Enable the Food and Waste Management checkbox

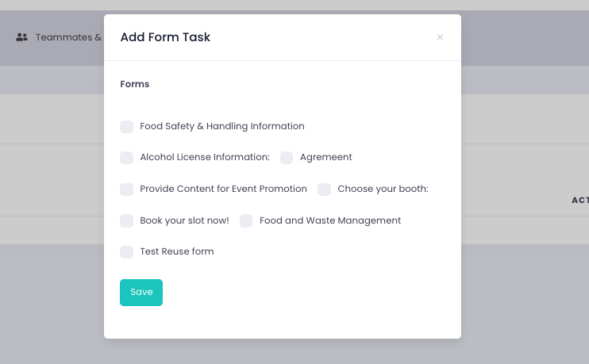pos(246,220)
